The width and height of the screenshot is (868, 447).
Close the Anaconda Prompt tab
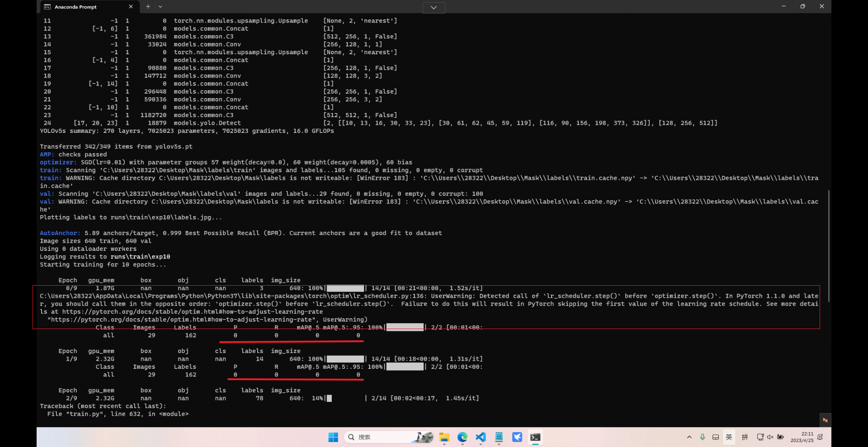[131, 7]
